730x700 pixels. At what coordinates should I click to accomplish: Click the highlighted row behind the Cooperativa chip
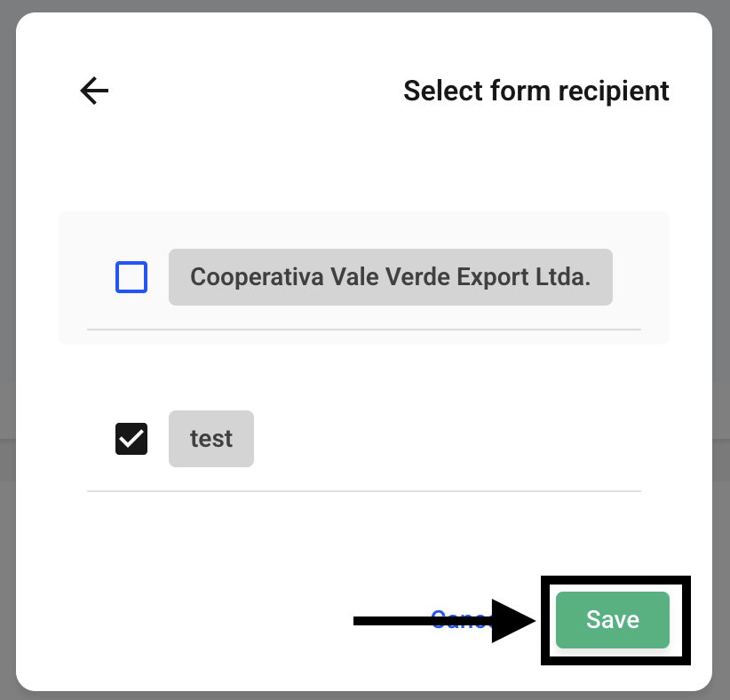tap(364, 278)
